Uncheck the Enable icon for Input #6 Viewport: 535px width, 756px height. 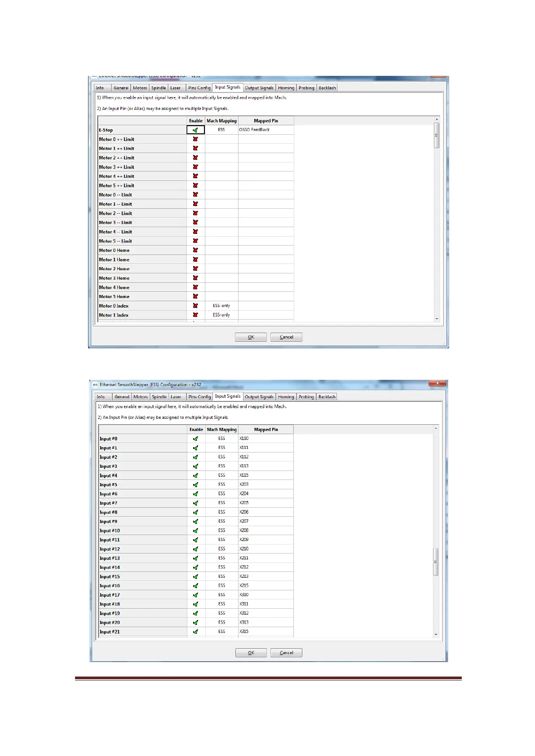point(195,494)
